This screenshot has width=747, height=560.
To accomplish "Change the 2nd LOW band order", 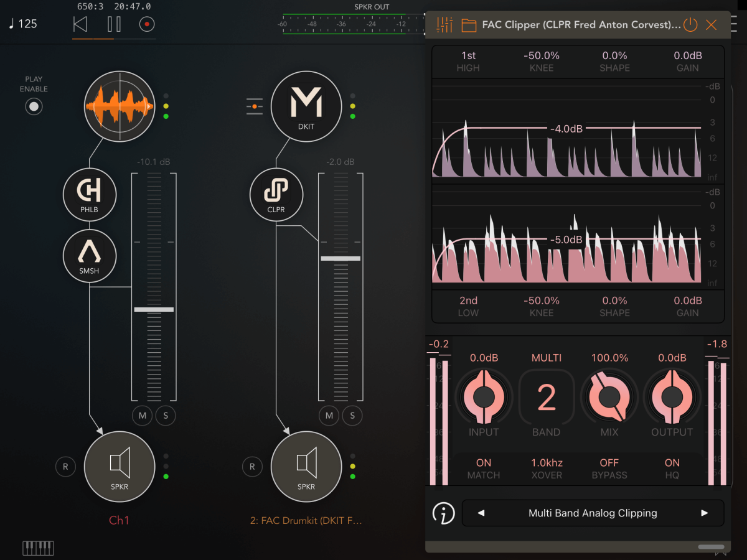I will coord(468,306).
